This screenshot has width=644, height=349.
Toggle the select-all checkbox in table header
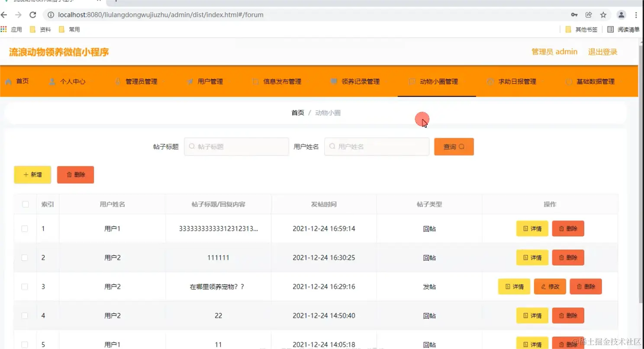(25, 204)
